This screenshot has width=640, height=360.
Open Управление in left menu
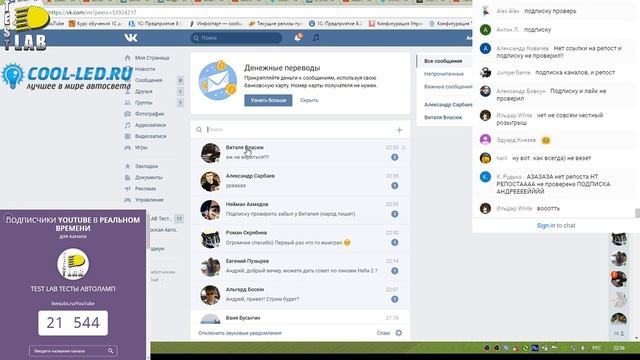tap(149, 200)
